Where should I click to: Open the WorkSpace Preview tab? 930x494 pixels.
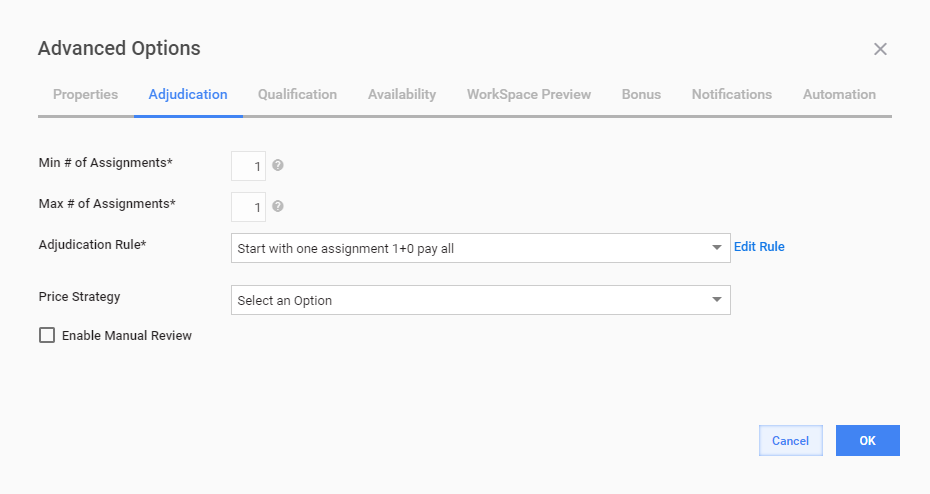(529, 94)
